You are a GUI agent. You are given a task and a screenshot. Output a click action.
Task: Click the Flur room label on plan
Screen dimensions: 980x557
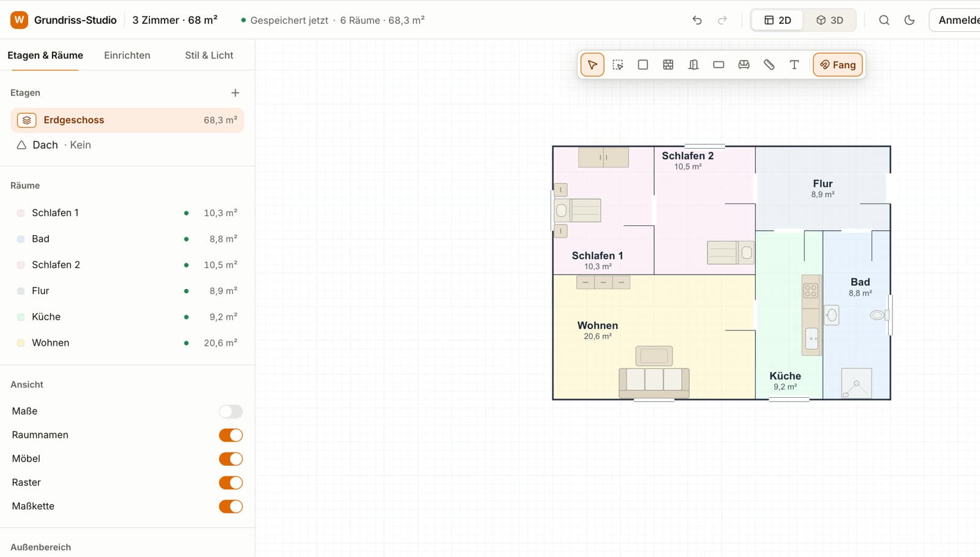[823, 184]
